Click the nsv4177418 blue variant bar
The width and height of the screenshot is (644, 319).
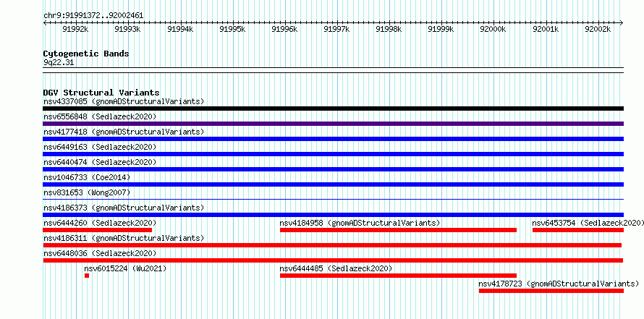(333, 139)
